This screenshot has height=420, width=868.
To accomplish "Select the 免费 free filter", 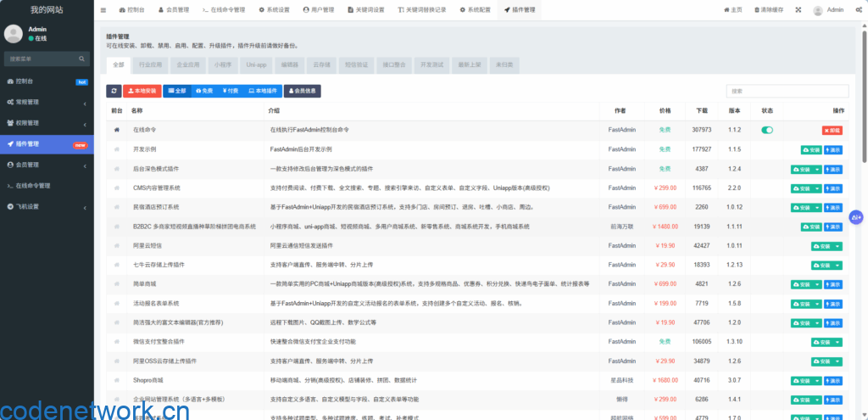I will 204,91.
